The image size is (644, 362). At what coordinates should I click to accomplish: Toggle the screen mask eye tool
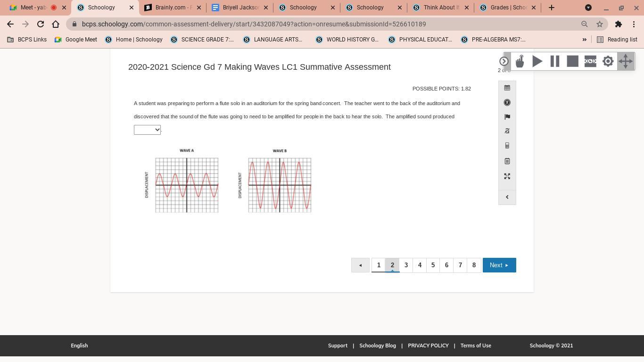pyautogui.click(x=590, y=61)
